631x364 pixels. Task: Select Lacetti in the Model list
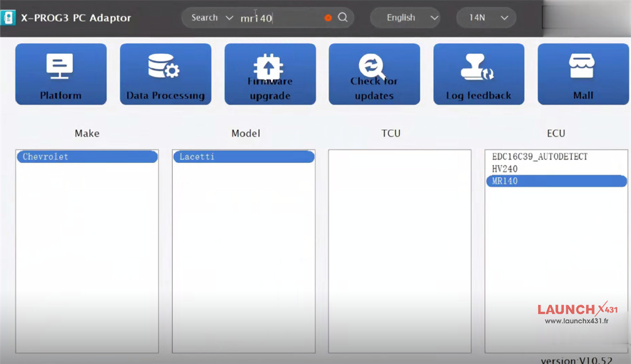coord(243,157)
